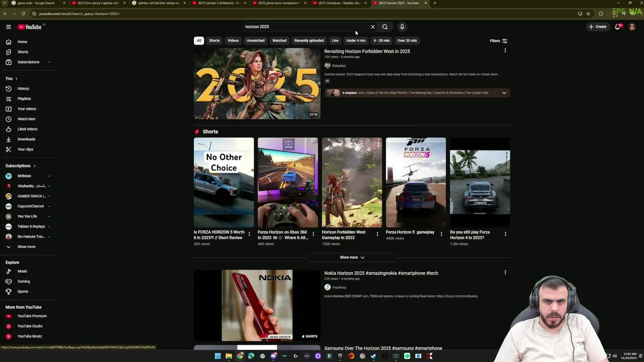Open Subscriptions in the sidebar
Image resolution: width=644 pixels, height=362 pixels.
[x=28, y=62]
